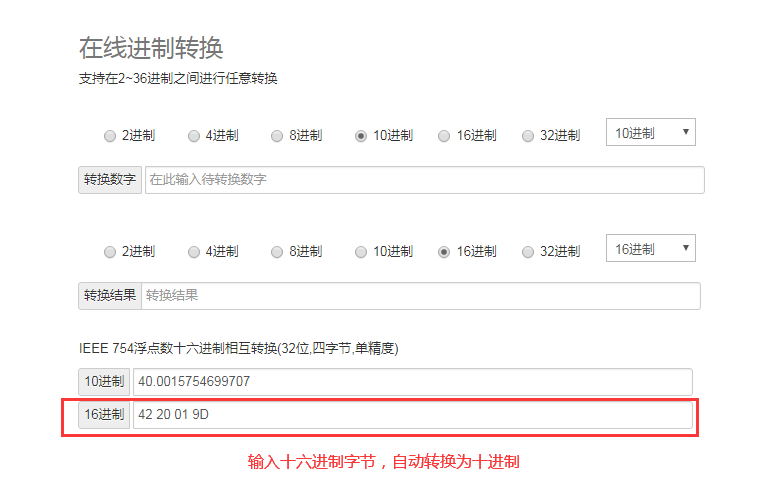The width and height of the screenshot is (780, 488).
Task: Select the 16进制 target radio button
Action: 444,252
